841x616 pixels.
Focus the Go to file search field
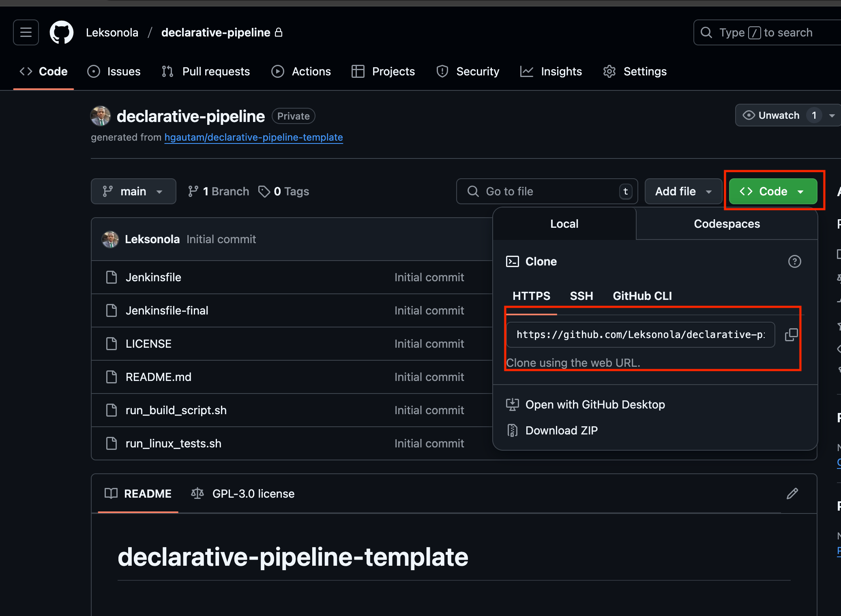(547, 191)
